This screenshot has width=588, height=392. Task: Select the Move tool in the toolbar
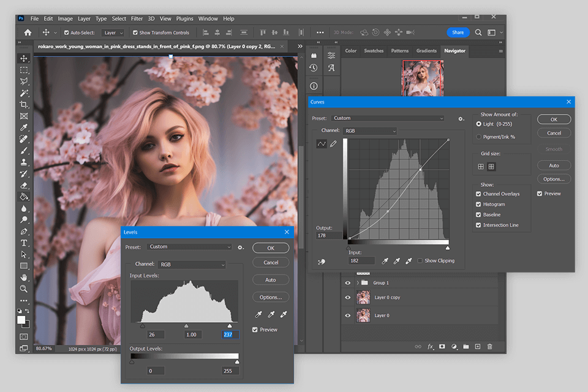[24, 59]
